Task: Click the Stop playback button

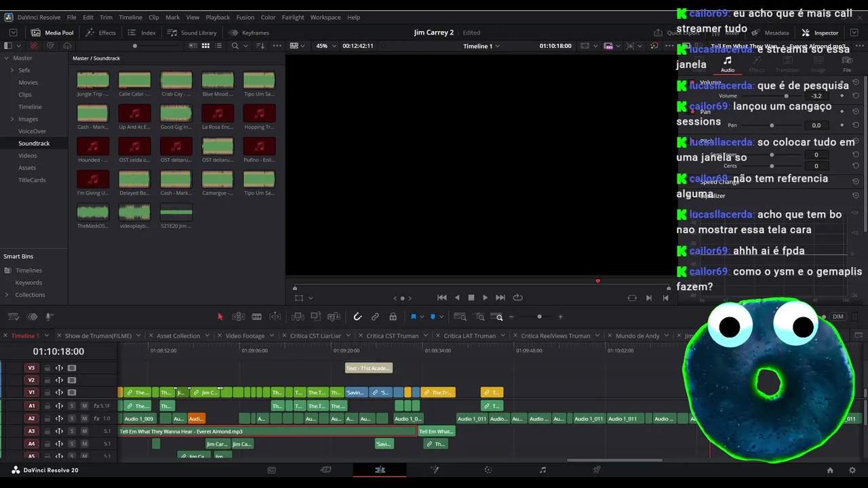Action: pos(471,298)
